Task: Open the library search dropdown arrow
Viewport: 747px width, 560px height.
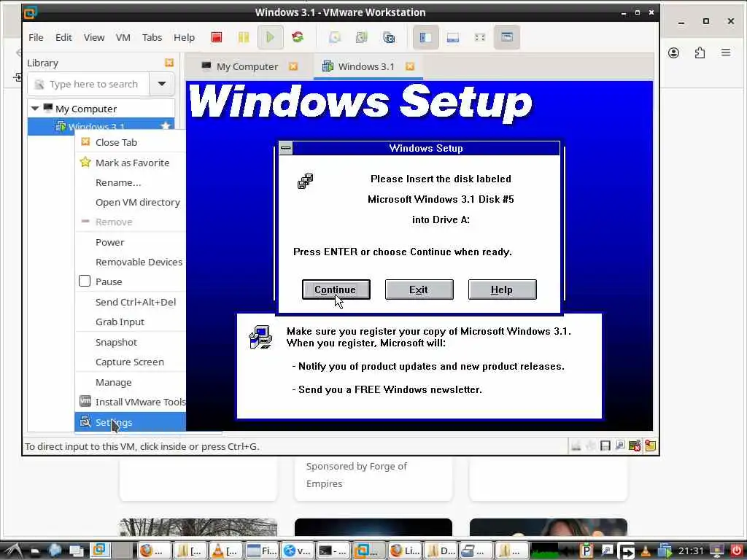Action: click(x=162, y=84)
